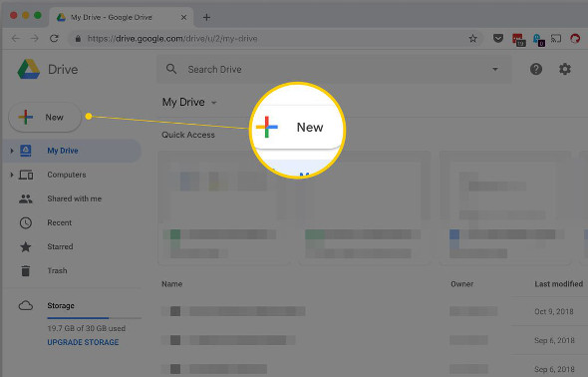Screen dimensions: 588x377
Task: Click the New button in the sidebar
Action: click(x=45, y=118)
